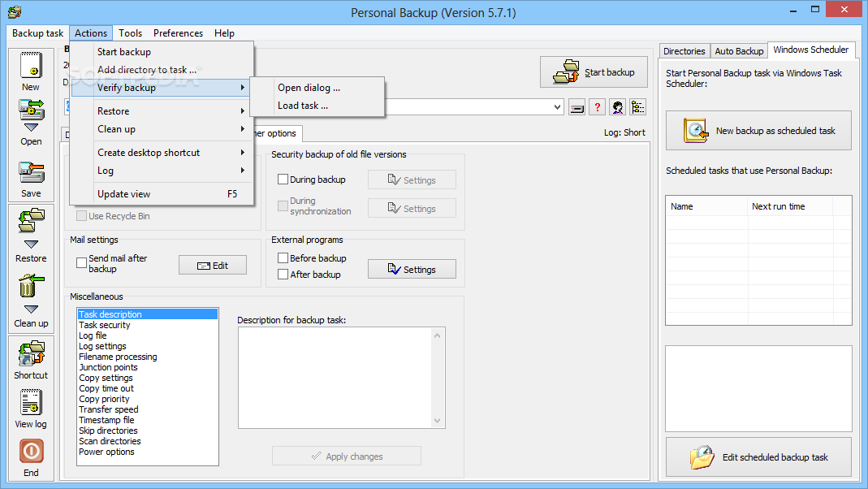
Task: Click the red question mark help icon
Action: click(598, 107)
